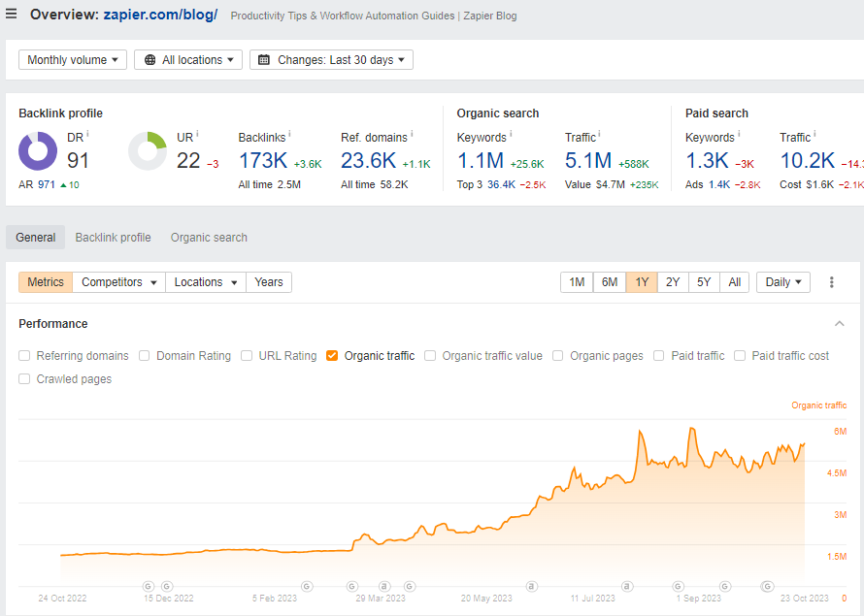864x616 pixels.
Task: Click info icon beside Backlinks label
Action: pyautogui.click(x=289, y=133)
